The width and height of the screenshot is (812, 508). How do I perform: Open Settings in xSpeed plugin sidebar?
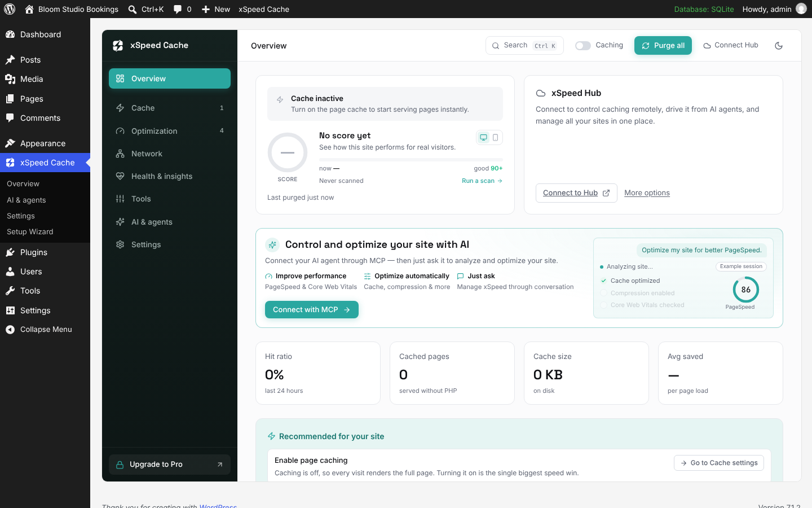(170, 244)
